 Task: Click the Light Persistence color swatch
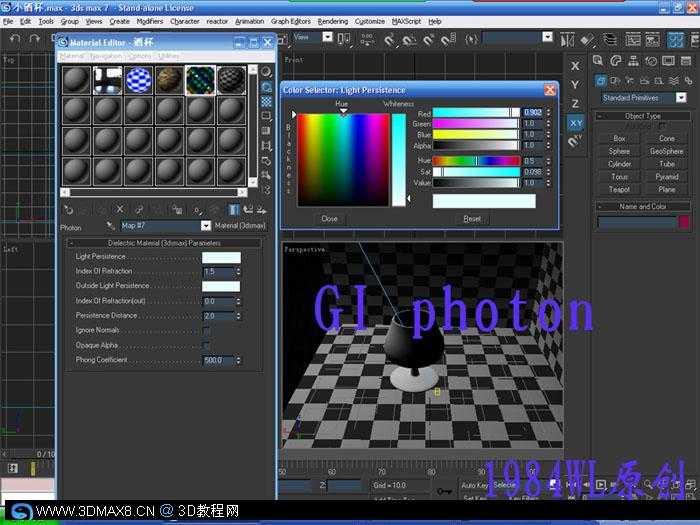coord(221,257)
